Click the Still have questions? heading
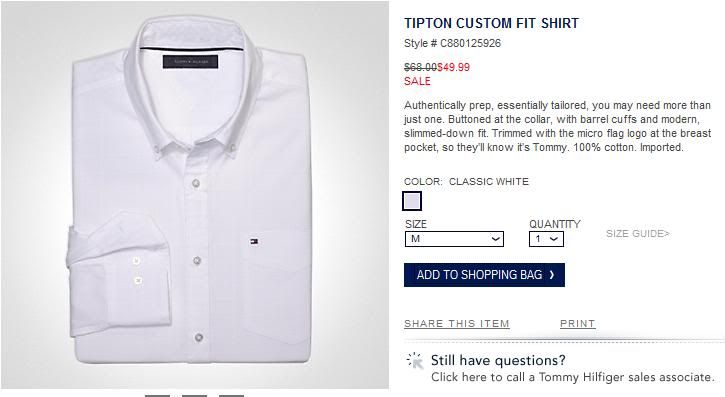Screen dimensions: 725x397 [498, 360]
